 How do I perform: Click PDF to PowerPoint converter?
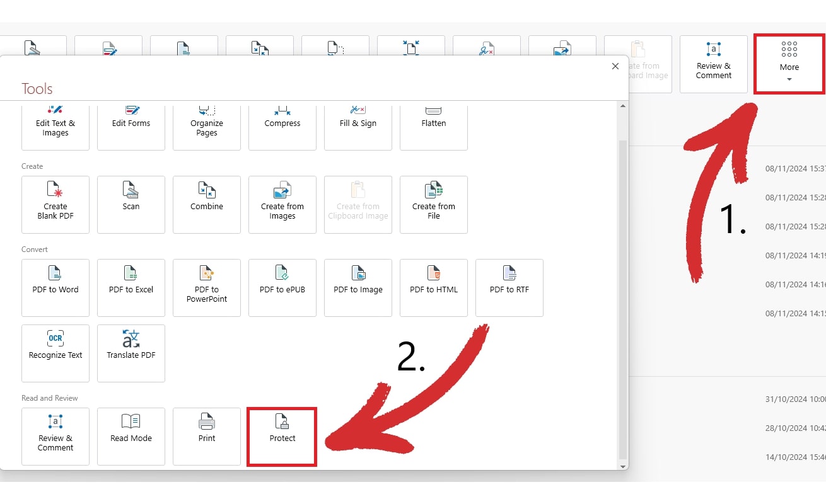207,287
